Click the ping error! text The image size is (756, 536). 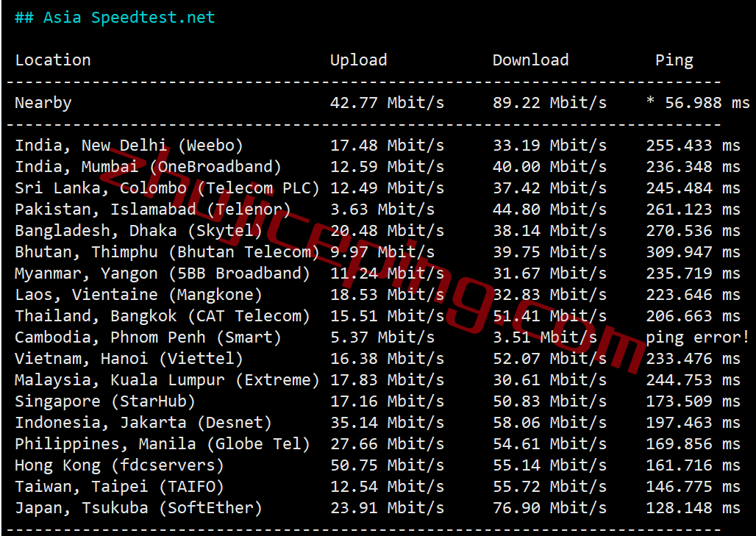pyautogui.click(x=698, y=337)
